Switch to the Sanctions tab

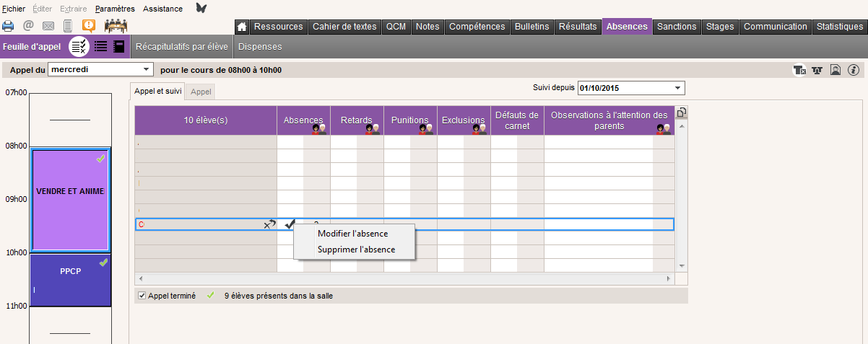point(677,27)
